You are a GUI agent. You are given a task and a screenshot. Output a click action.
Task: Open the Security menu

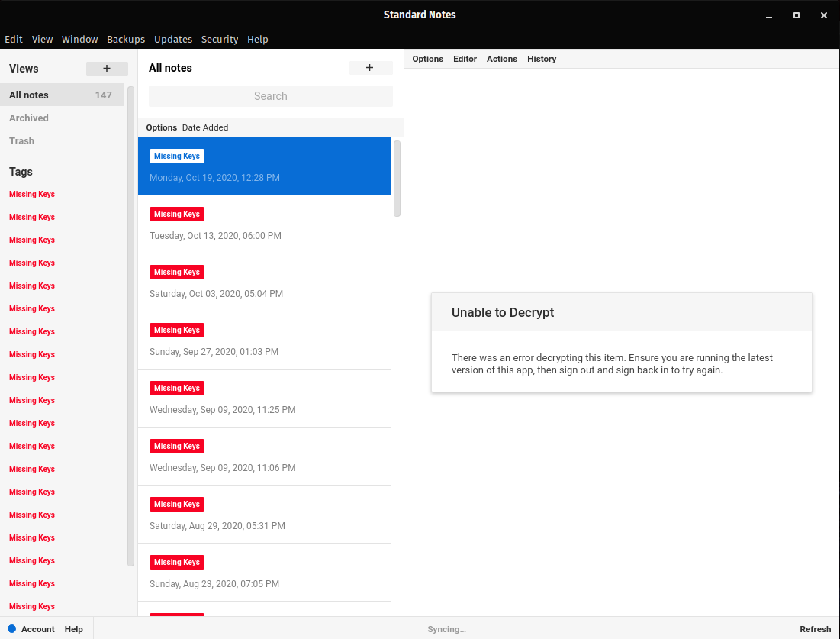pyautogui.click(x=220, y=39)
